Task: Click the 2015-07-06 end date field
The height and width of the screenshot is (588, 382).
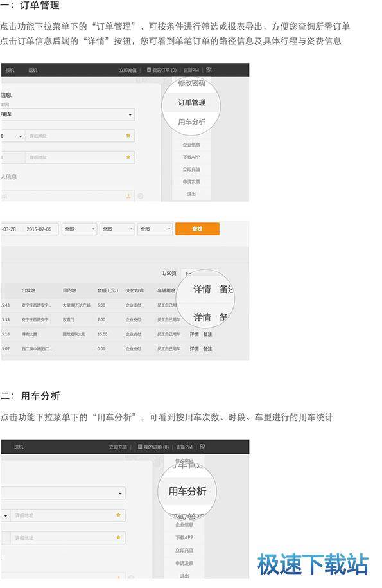Action: point(39,229)
